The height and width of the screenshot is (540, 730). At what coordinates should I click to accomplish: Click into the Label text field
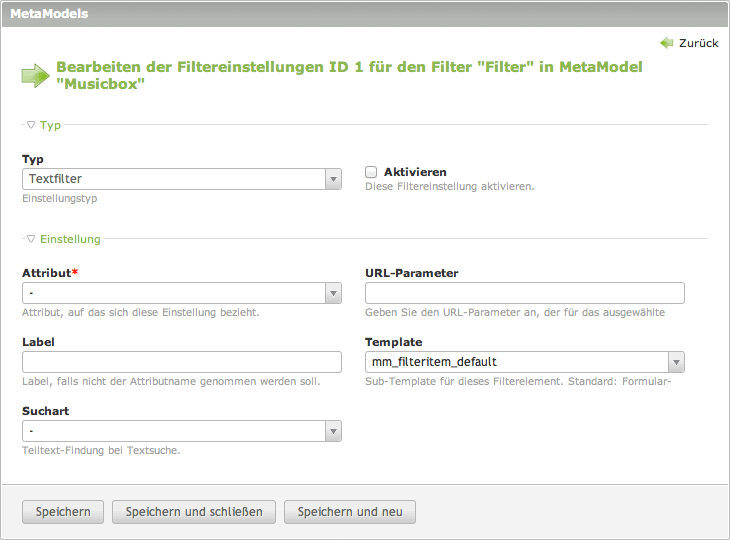(182, 362)
